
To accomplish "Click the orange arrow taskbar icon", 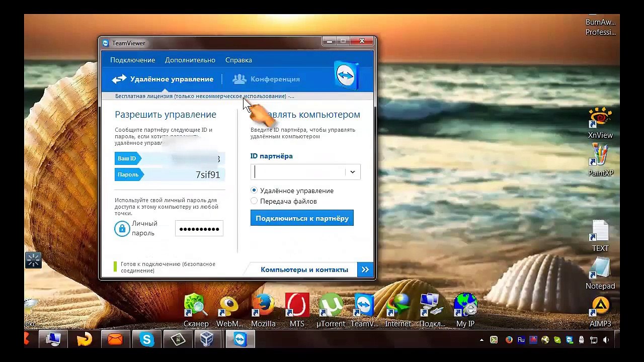I will tap(84, 340).
